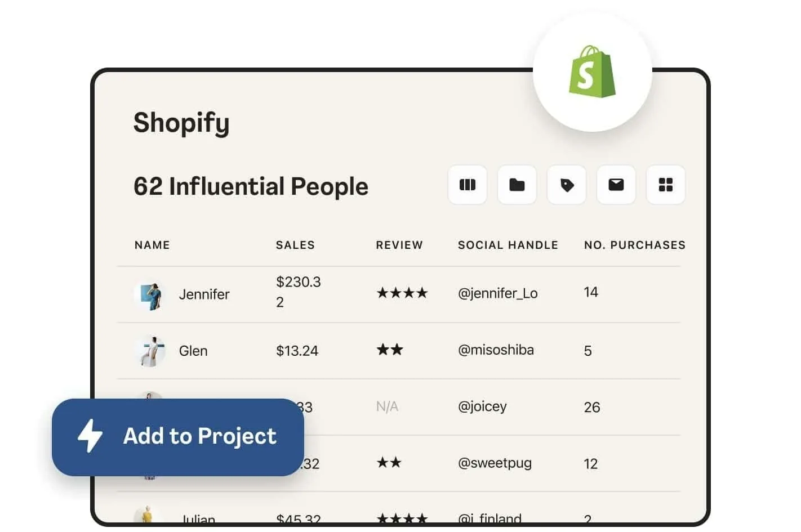Open the @jennifer_Lo social handle
This screenshot has width=801, height=532.
[x=497, y=293]
